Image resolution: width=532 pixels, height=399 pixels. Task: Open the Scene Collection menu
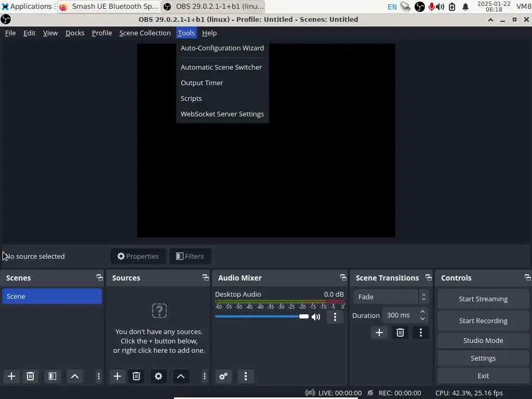145,33
